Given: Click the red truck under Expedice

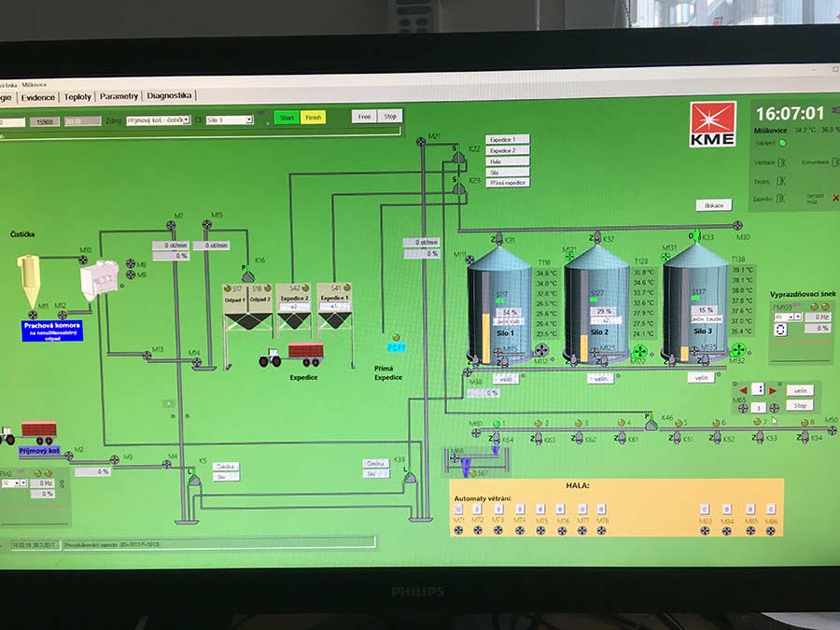Looking at the screenshot, I should pyautogui.click(x=305, y=354).
